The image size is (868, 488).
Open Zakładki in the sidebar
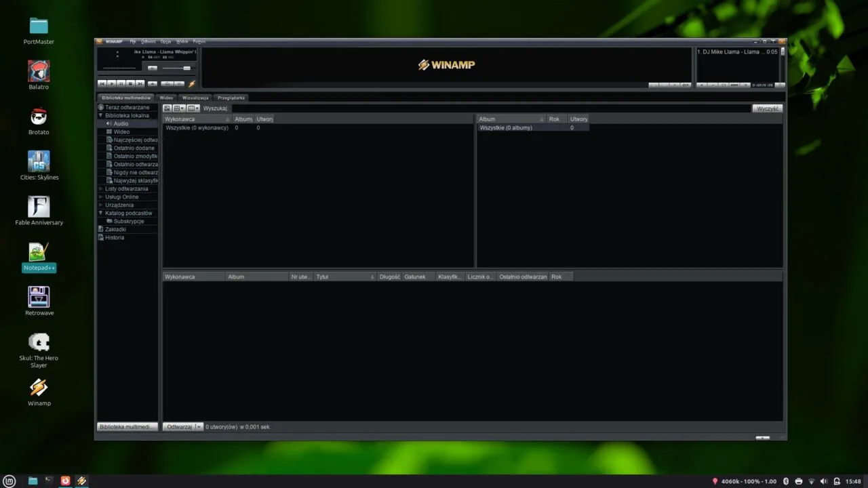coord(115,229)
